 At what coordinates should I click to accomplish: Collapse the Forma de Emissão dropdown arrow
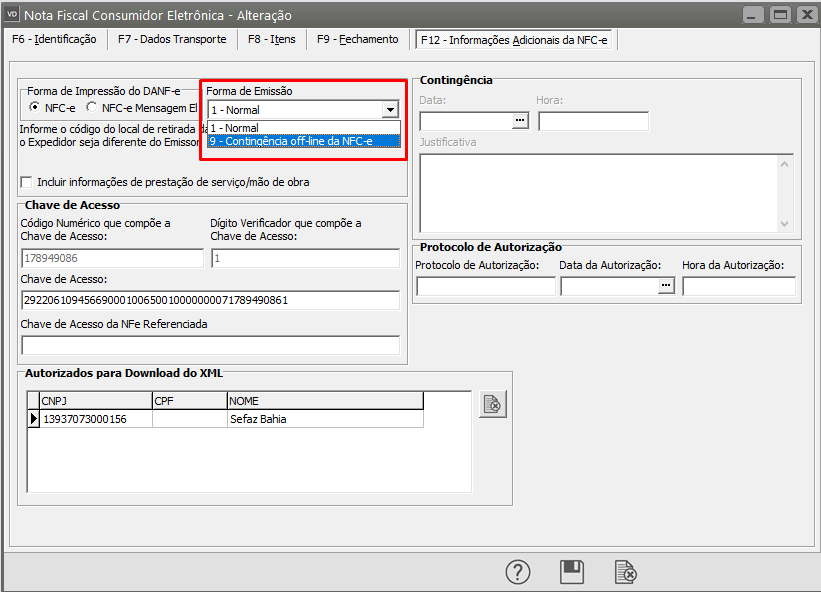click(x=390, y=110)
